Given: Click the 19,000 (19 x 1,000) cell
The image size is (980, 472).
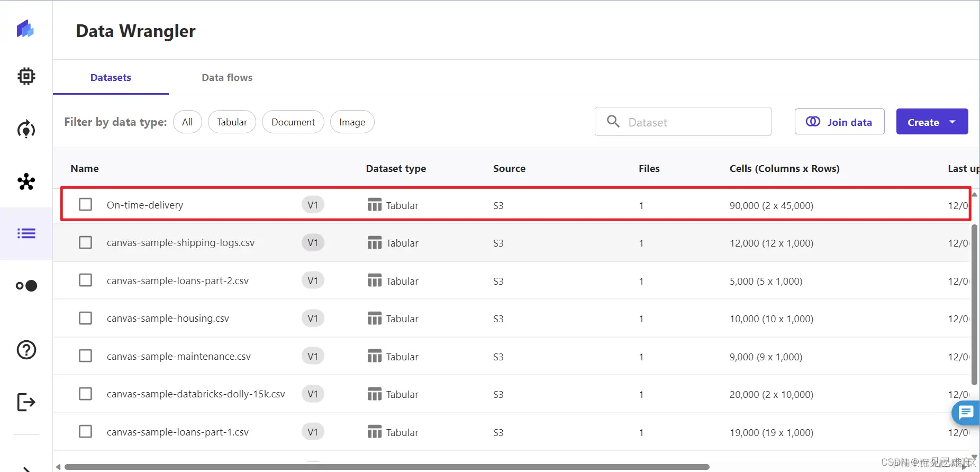Looking at the screenshot, I should pos(772,432).
